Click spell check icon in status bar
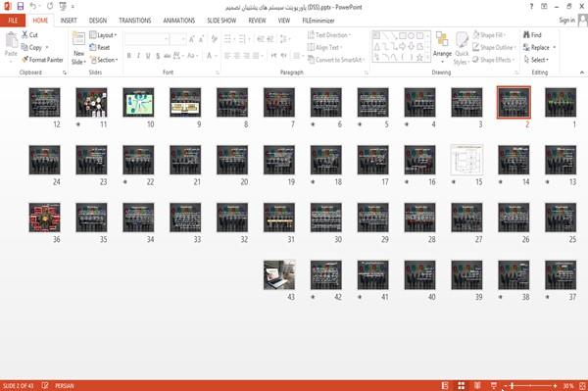Image resolution: width=588 pixels, height=391 pixels. 45,385
